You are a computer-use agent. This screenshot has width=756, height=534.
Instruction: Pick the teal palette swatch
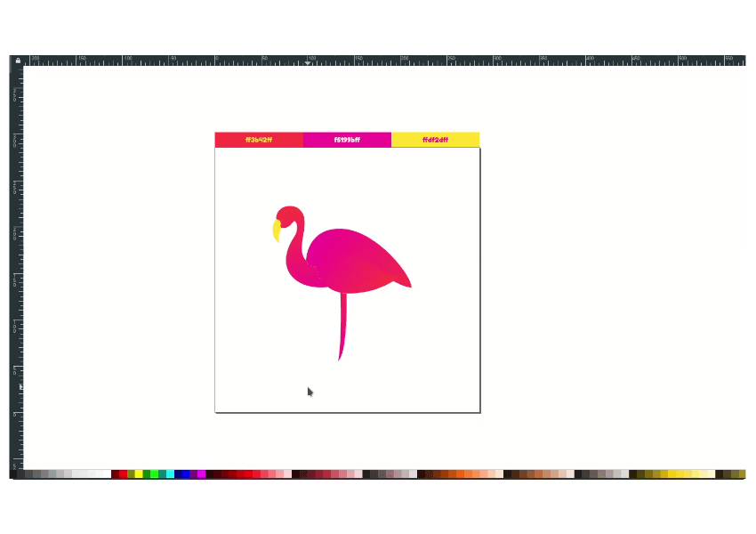[163, 474]
